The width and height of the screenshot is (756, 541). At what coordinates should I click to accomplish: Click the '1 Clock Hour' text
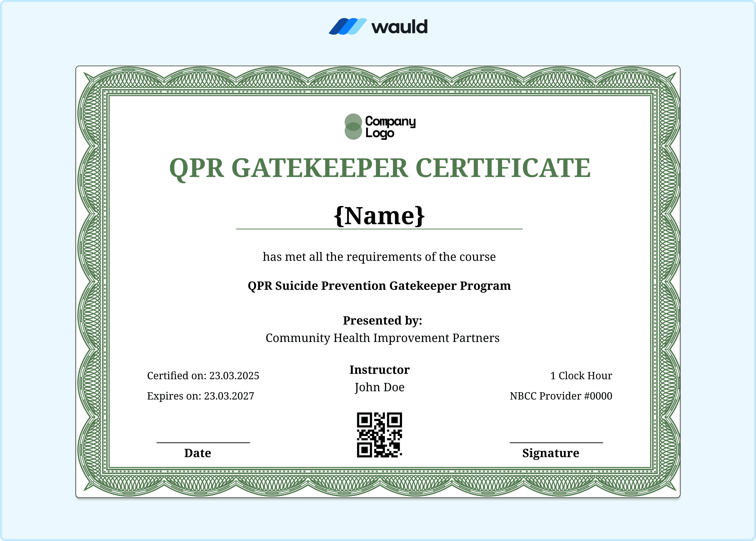[581, 376]
